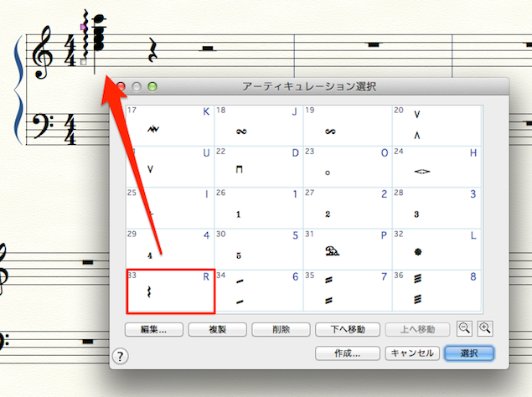The image size is (532, 397).
Task: Zoom in the articulation grid
Action: [x=485, y=328]
